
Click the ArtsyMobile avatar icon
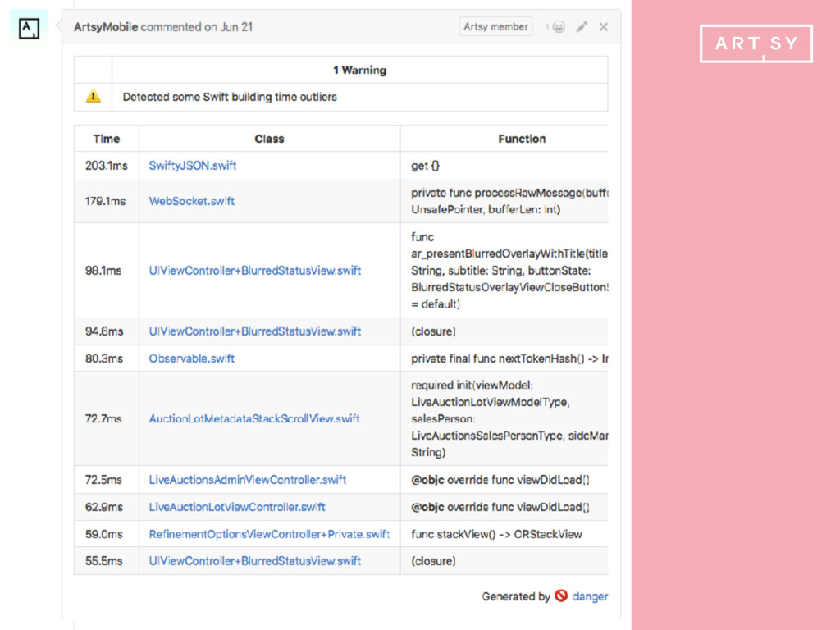click(x=29, y=28)
